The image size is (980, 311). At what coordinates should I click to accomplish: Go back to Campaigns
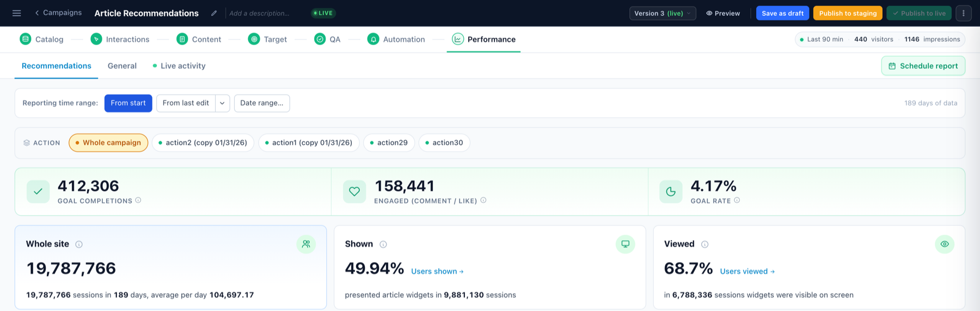click(x=58, y=13)
